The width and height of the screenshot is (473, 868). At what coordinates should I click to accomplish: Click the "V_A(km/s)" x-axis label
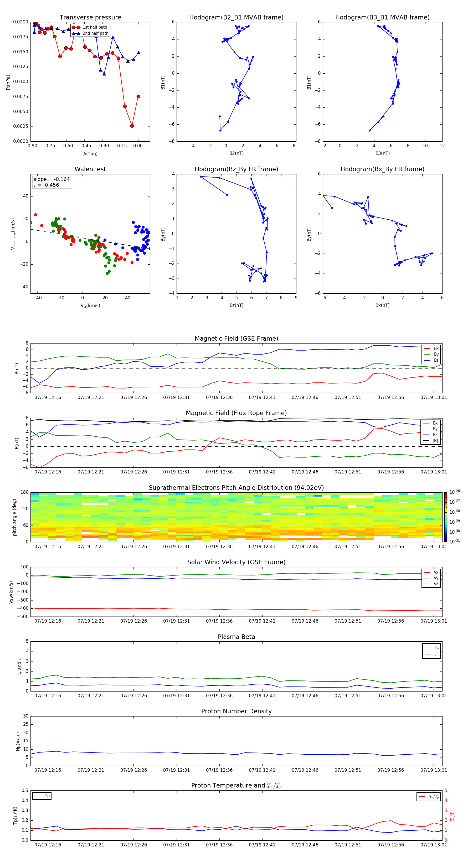(x=90, y=306)
